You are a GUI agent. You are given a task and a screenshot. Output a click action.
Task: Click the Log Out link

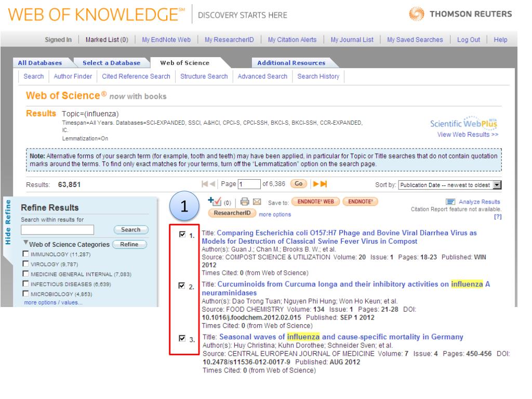pos(469,39)
